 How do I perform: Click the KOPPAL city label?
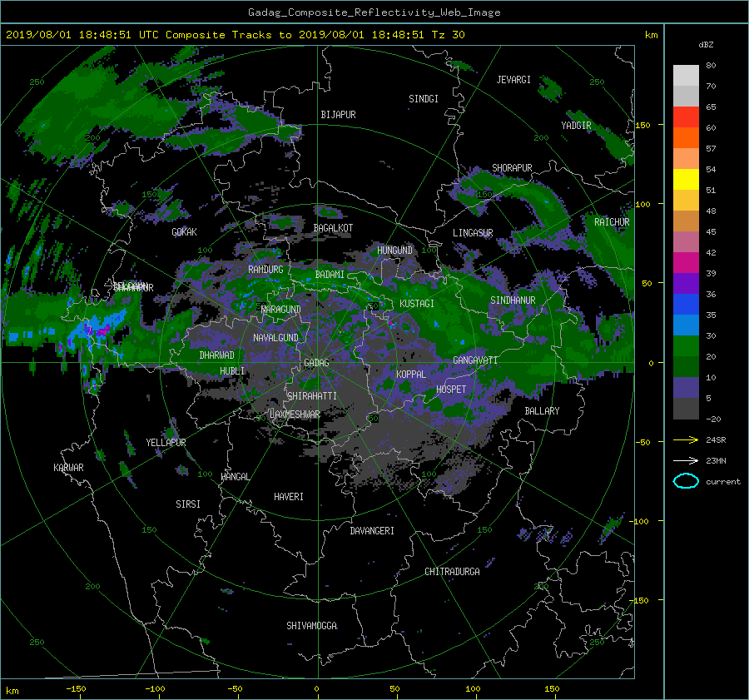(x=411, y=374)
